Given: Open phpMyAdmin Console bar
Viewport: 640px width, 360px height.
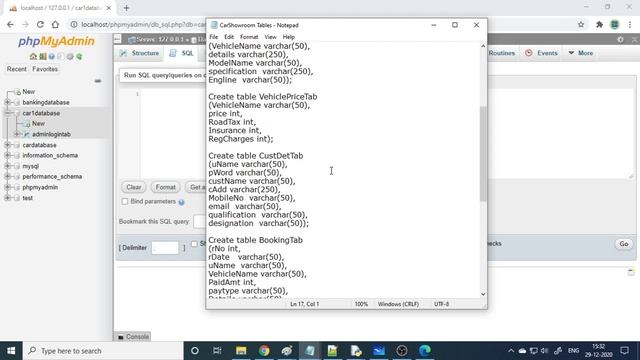Looking at the screenshot, I should click(133, 337).
